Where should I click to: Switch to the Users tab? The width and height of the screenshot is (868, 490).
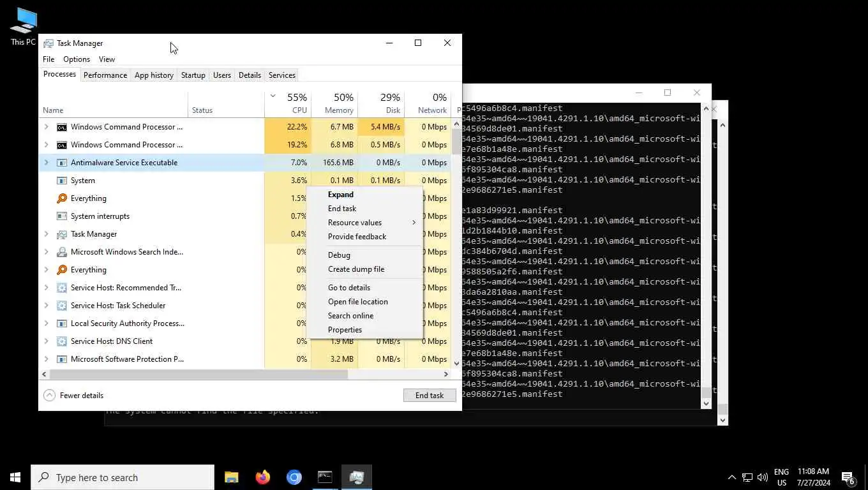[x=222, y=75]
